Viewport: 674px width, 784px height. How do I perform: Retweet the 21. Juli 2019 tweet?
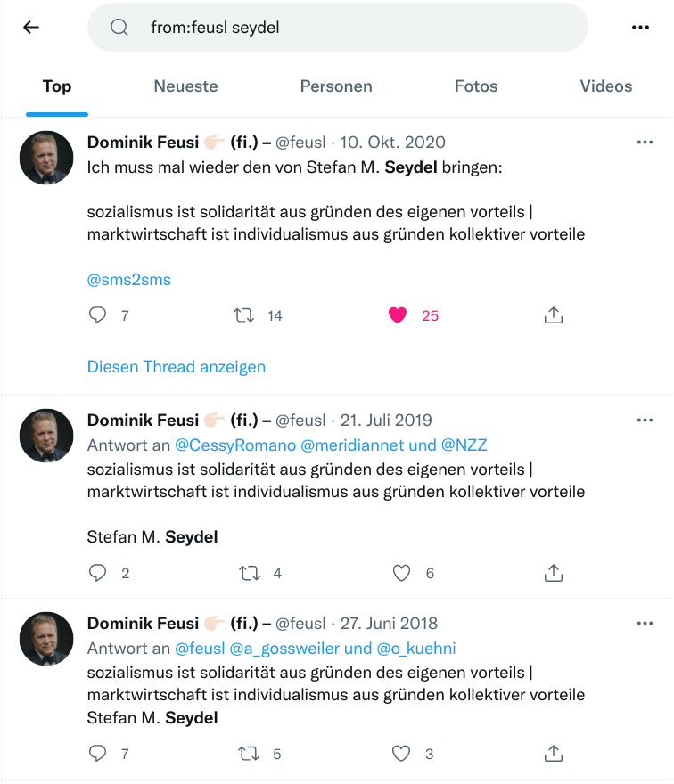pos(249,573)
